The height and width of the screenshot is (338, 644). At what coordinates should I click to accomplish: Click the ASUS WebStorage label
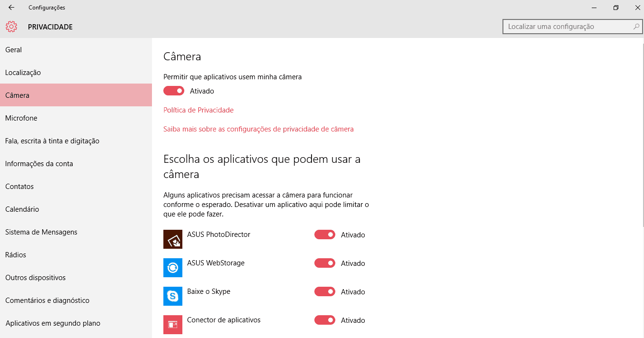coord(216,263)
